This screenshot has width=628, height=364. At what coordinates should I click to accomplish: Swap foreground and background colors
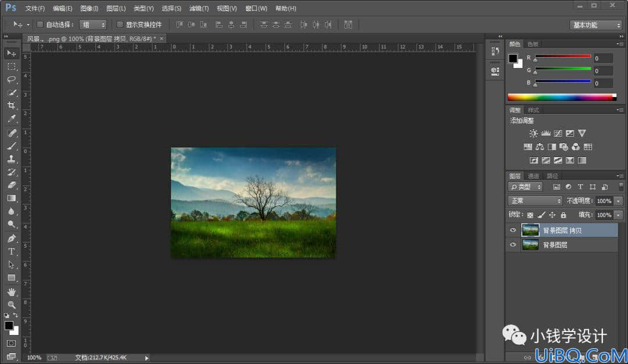pos(16,315)
